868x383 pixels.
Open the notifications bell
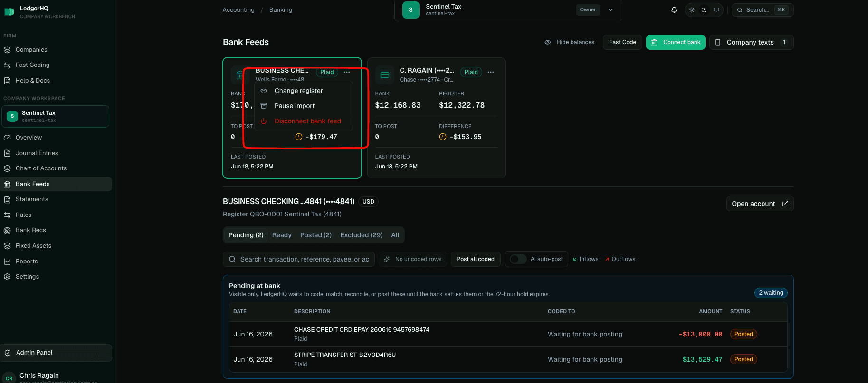click(x=674, y=10)
